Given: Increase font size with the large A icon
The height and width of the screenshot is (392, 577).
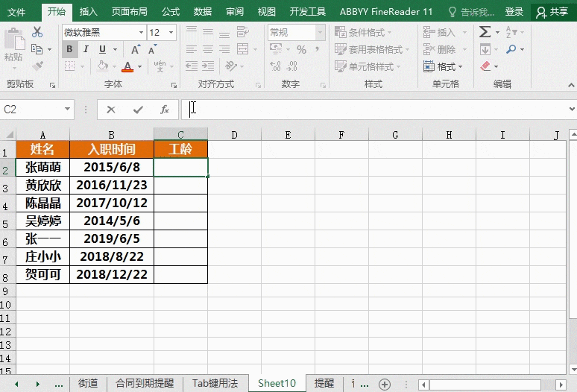Looking at the screenshot, I should (135, 49).
